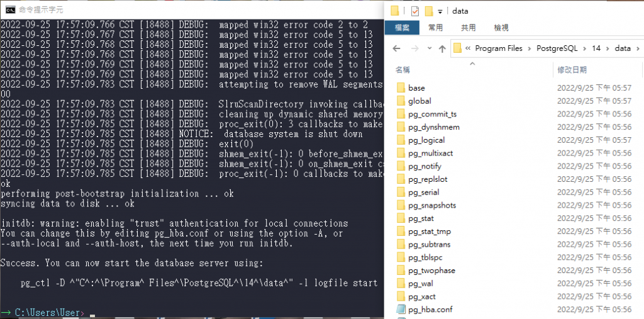
Task: Select the pg_snapshots folder icon
Action: click(x=401, y=205)
